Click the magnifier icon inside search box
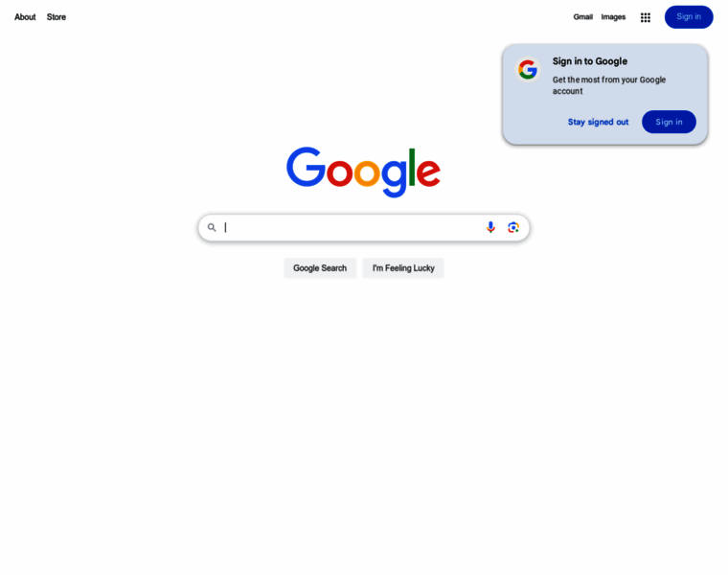 pos(212,227)
